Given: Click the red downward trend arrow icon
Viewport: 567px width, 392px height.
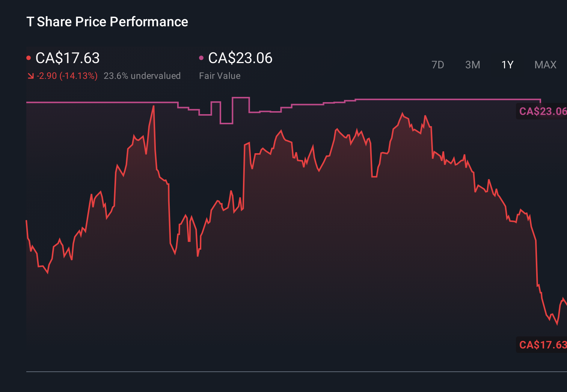Looking at the screenshot, I should click(x=30, y=75).
